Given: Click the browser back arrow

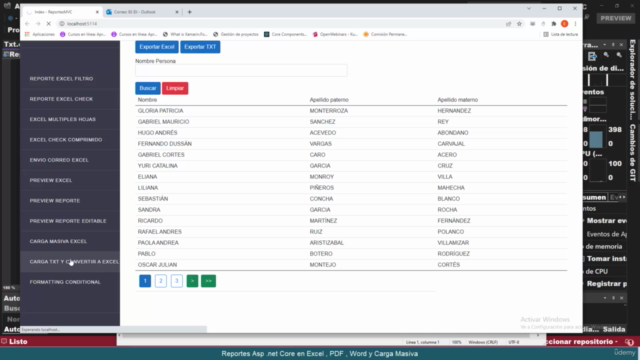Looking at the screenshot, I should pyautogui.click(x=27, y=24).
